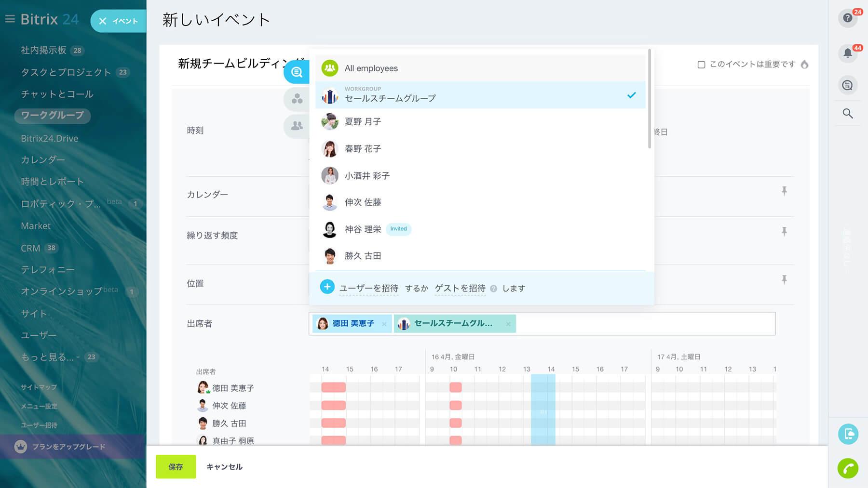The image size is (868, 488).
Task: Deselect セールスチームグループ workgroup checkmark
Action: click(x=631, y=95)
